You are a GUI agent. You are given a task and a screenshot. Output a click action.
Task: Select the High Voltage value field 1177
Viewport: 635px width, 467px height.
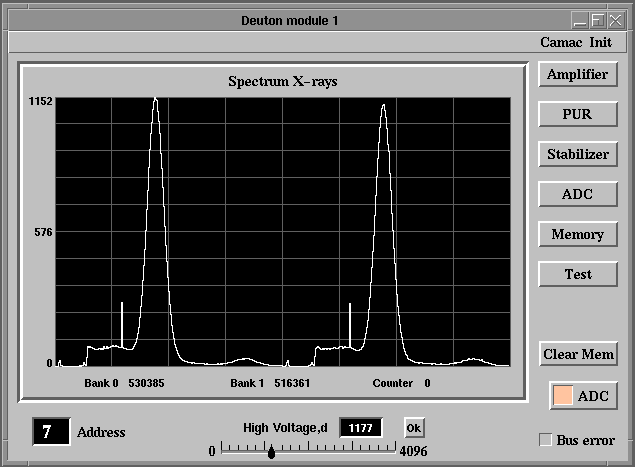pos(361,428)
